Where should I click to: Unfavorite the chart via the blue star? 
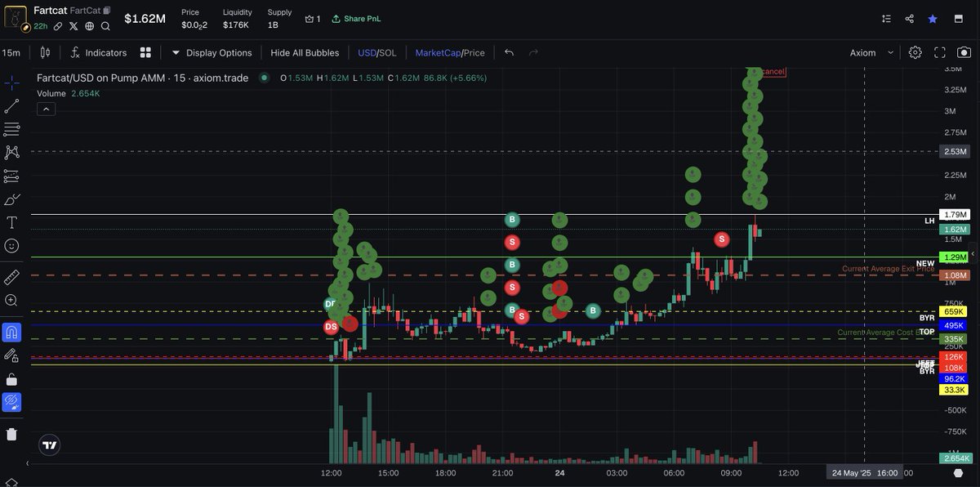click(933, 18)
